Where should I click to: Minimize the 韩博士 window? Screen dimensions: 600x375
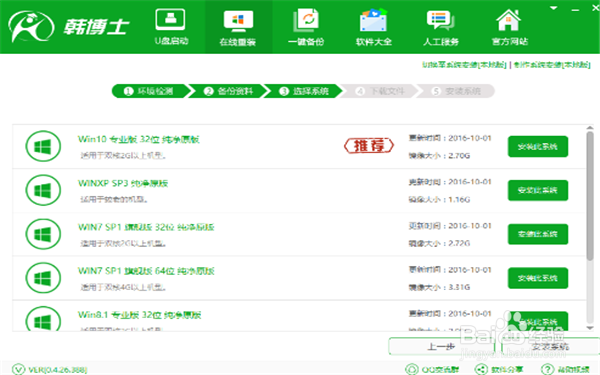(575, 10)
